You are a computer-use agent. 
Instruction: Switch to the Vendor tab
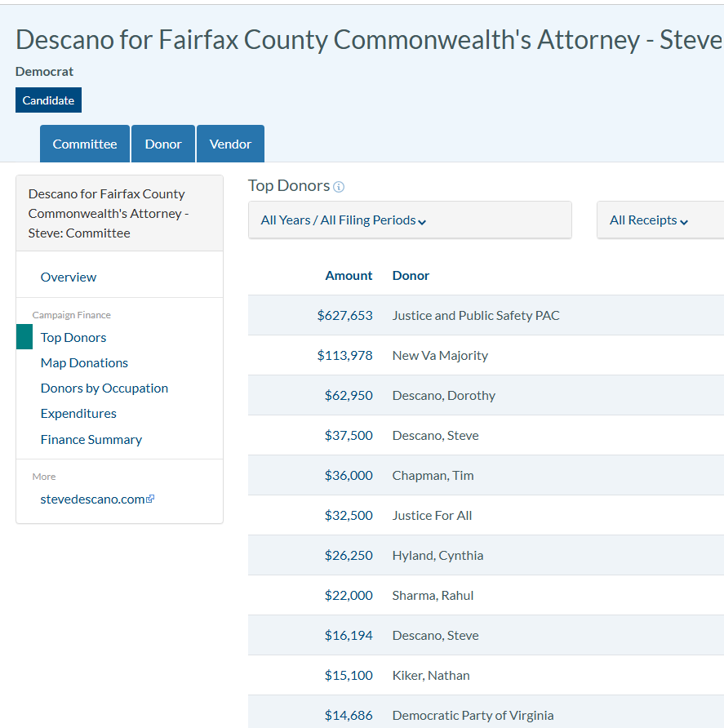coord(229,142)
